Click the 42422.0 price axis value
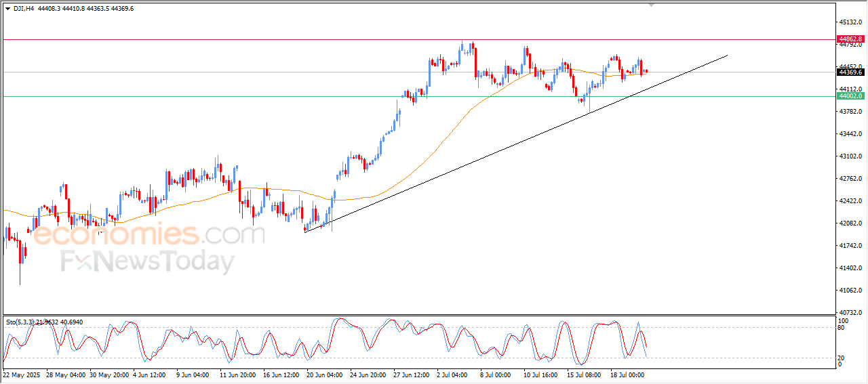 point(851,200)
